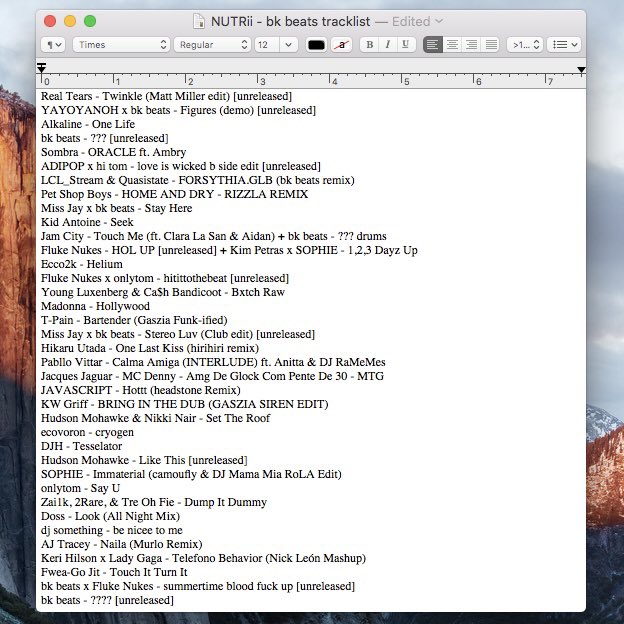
Task: Click the line 'T-Pain - Bartender (Gaszia Funk-ified)'
Action: 134,320
